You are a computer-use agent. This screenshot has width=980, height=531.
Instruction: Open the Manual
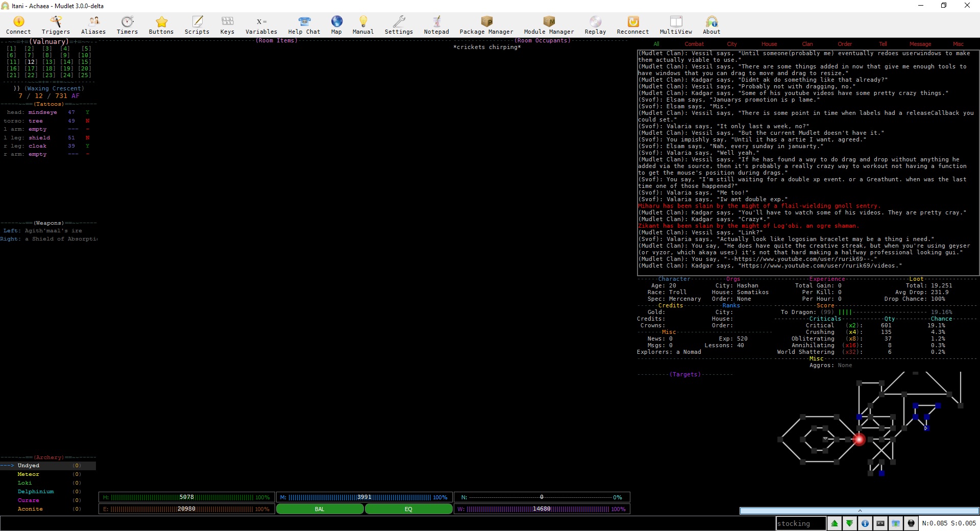point(363,25)
